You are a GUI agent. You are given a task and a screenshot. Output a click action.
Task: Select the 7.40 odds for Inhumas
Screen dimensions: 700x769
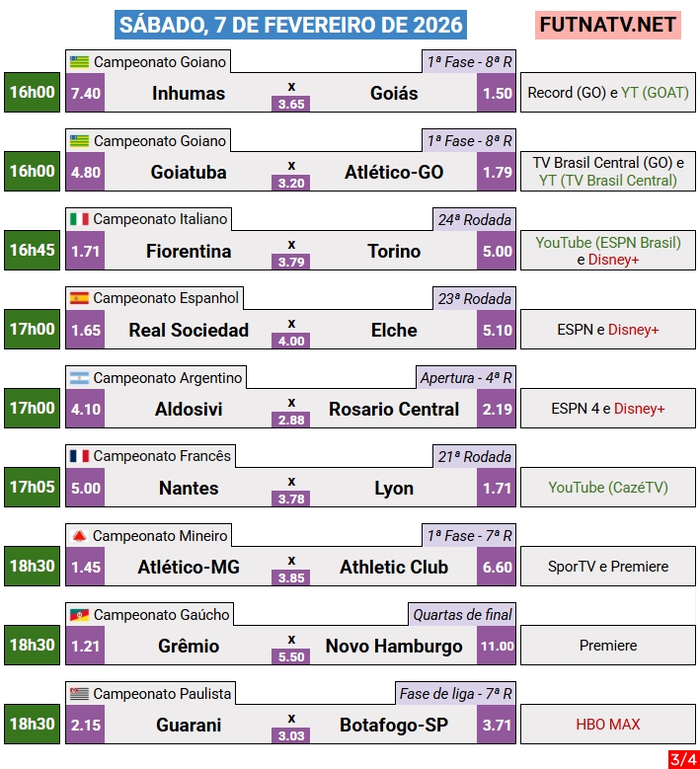pyautogui.click(x=86, y=94)
